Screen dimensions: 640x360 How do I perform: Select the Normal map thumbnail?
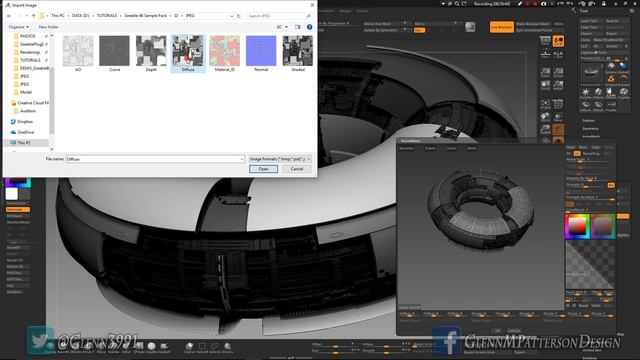tap(261, 53)
